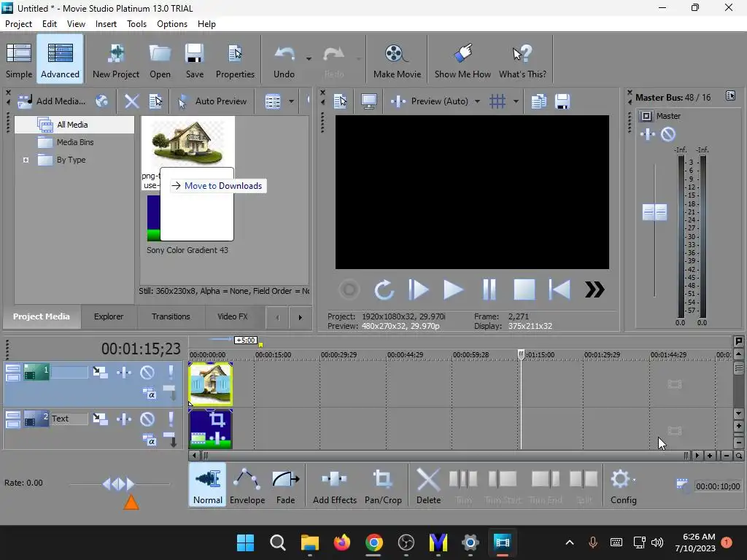Open Show Me How tutorials
Image resolution: width=747 pixels, height=560 pixels.
point(462,61)
